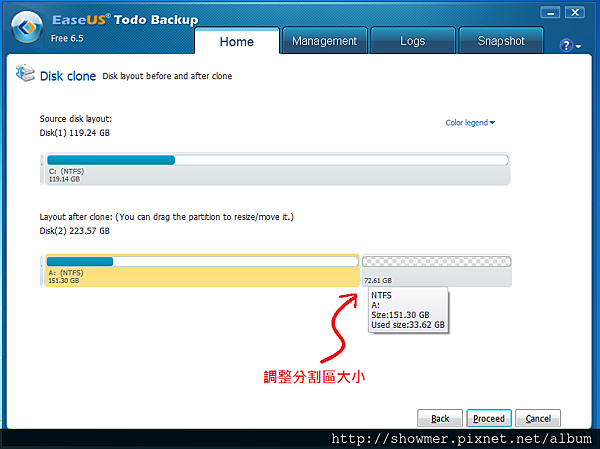Image resolution: width=600 pixels, height=449 pixels.
Task: Select the Home tab
Action: coord(237,41)
